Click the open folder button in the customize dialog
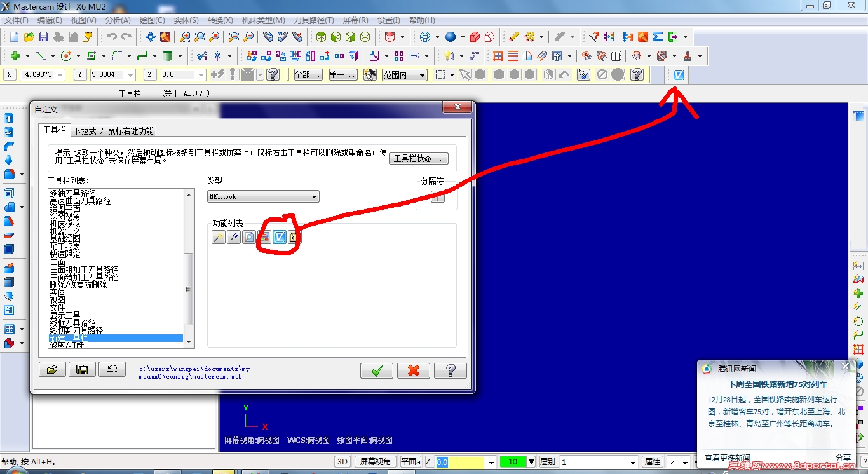This screenshot has height=474, width=868. click(52, 370)
